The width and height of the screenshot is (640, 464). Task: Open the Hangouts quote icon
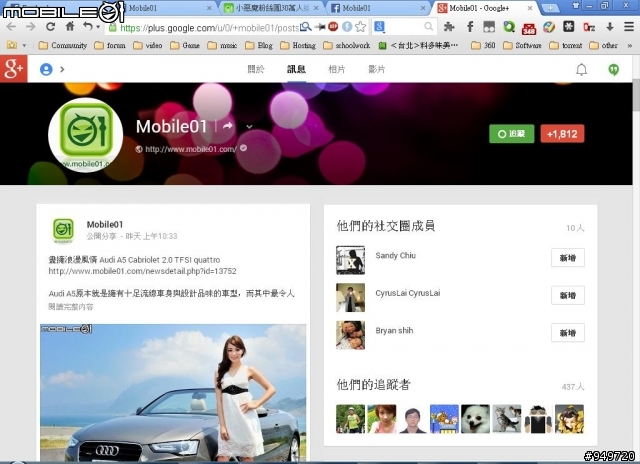pyautogui.click(x=613, y=70)
